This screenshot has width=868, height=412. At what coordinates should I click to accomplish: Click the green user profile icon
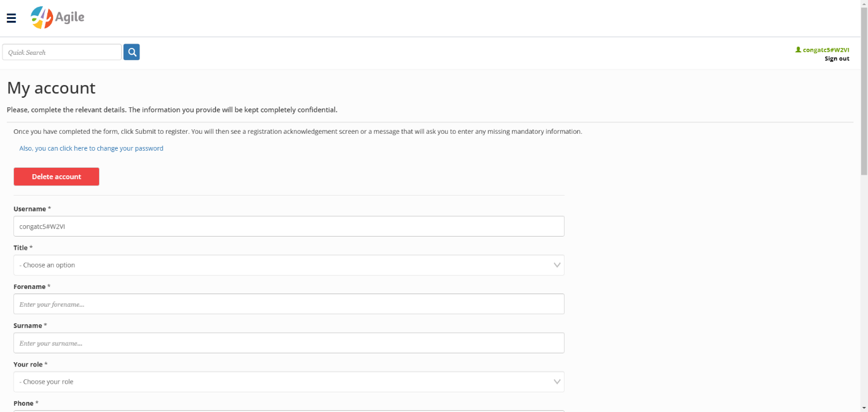(x=798, y=49)
